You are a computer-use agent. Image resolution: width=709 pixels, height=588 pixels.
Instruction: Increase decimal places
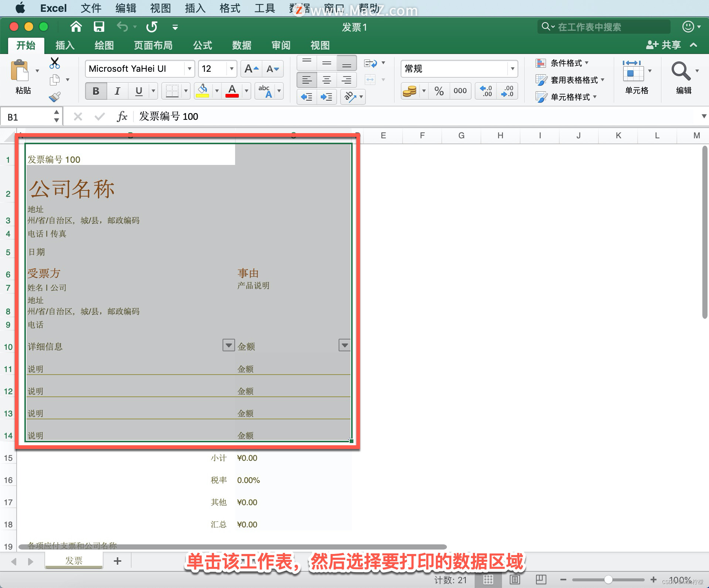(x=486, y=91)
